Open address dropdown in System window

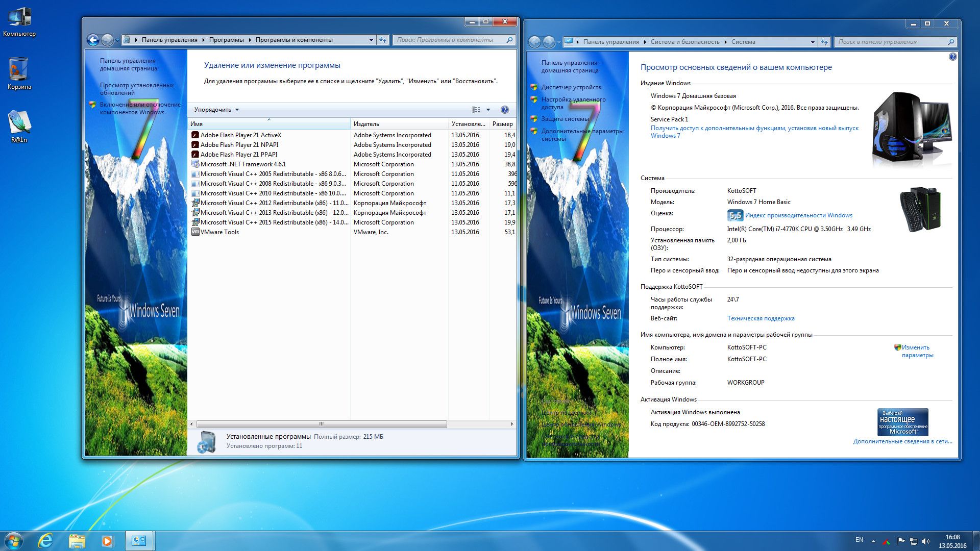tap(813, 42)
